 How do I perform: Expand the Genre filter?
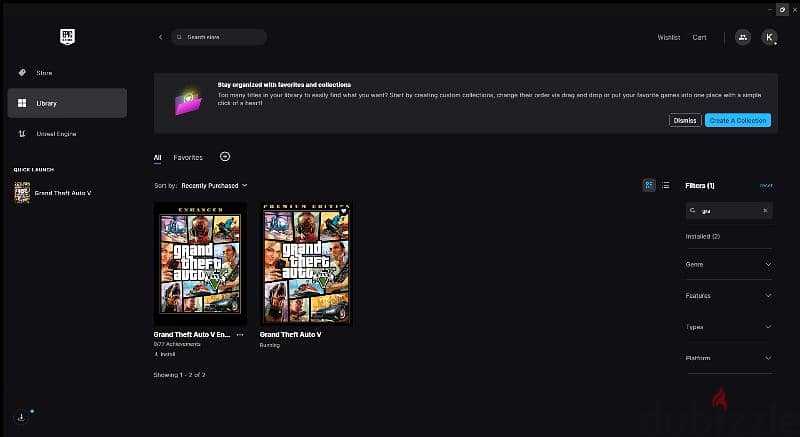(729, 265)
